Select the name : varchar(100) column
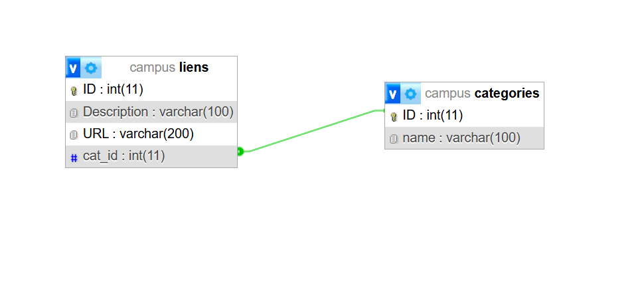This screenshot has height=287, width=644. (461, 138)
